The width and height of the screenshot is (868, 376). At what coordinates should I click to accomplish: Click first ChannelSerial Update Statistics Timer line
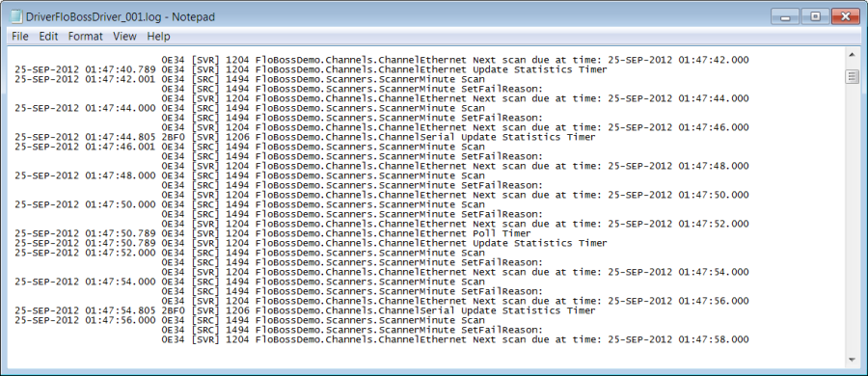(x=305, y=137)
